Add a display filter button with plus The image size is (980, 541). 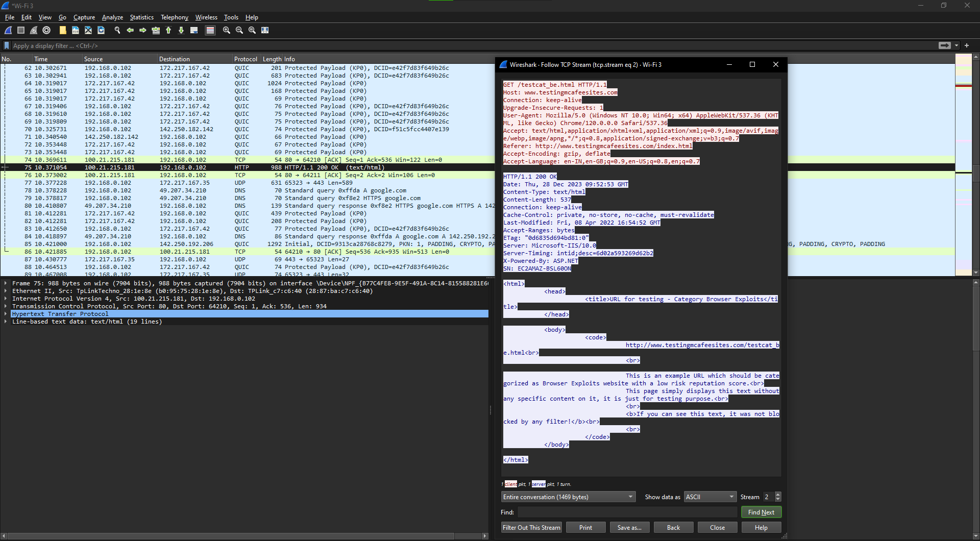click(967, 45)
